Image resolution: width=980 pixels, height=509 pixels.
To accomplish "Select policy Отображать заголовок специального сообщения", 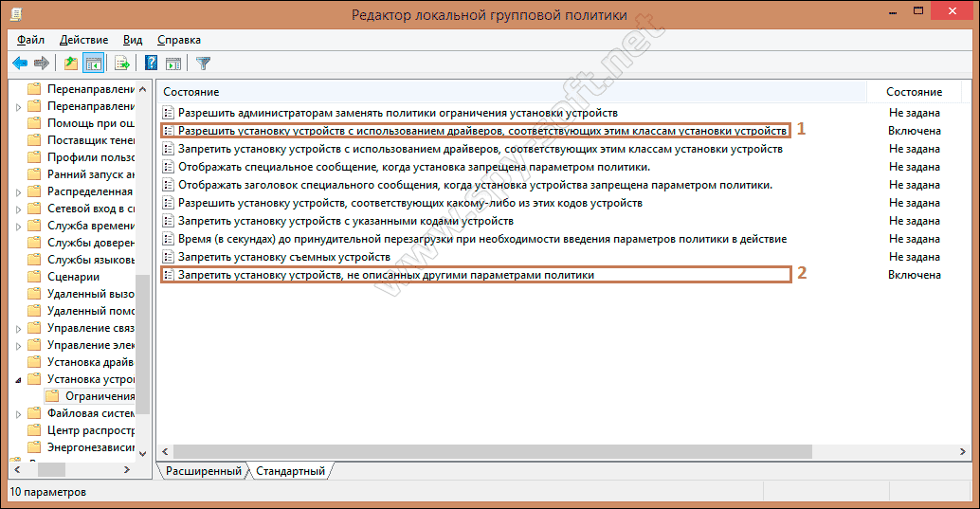I will [475, 185].
